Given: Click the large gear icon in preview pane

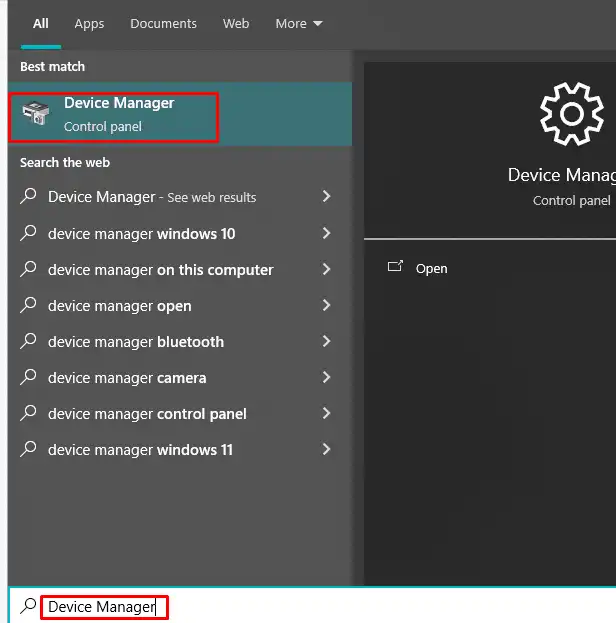Looking at the screenshot, I should click(571, 115).
